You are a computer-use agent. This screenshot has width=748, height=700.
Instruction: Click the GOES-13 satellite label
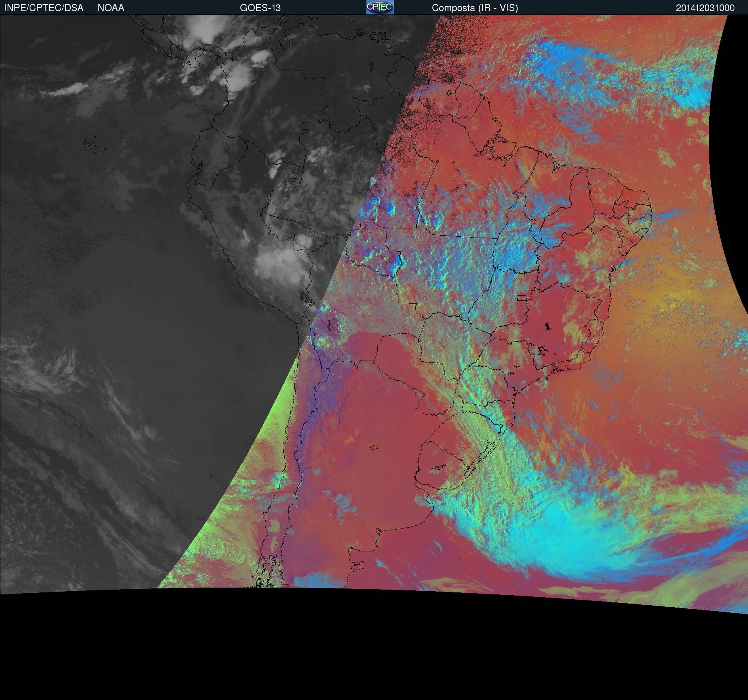coord(260,8)
